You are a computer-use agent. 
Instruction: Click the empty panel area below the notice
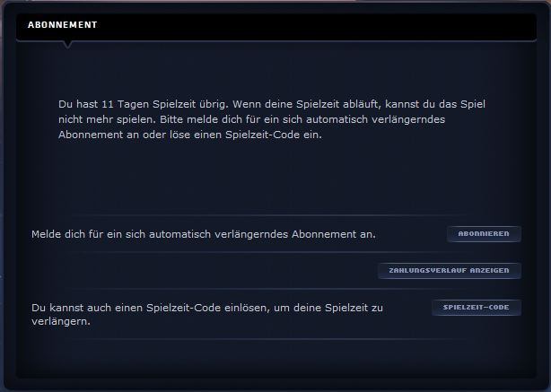point(274,176)
